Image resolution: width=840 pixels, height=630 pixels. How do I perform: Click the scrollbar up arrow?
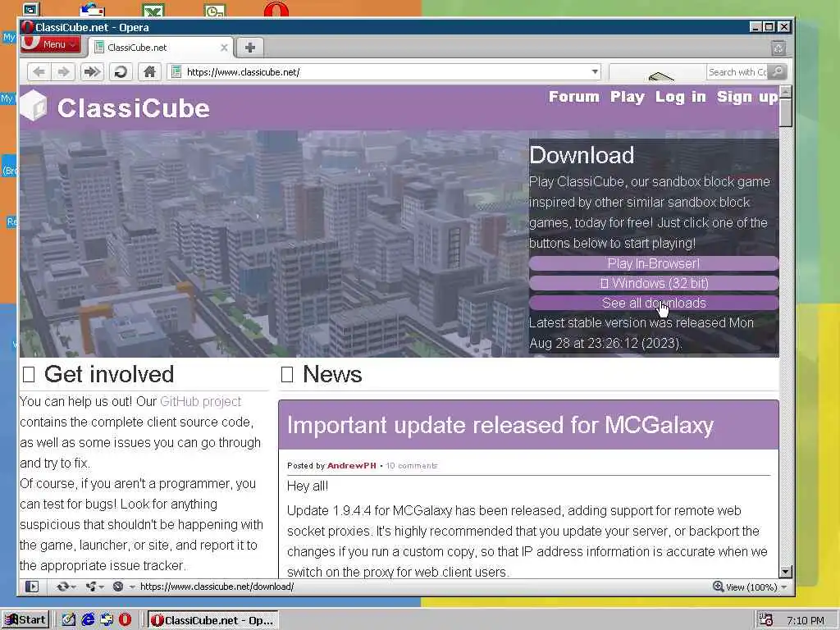(785, 92)
